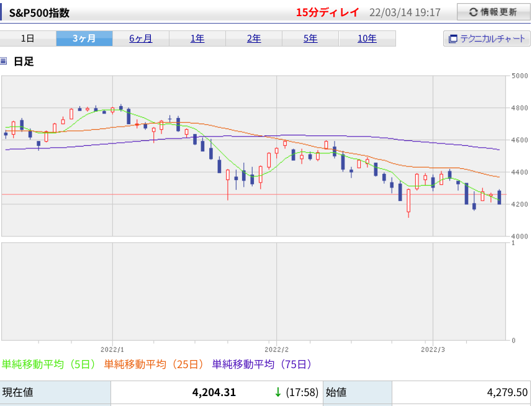
Task: Click the 日足 heading text
Action: [x=24, y=61]
